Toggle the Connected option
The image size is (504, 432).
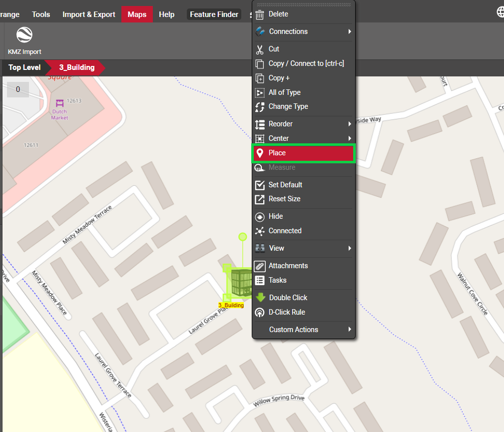pyautogui.click(x=285, y=231)
